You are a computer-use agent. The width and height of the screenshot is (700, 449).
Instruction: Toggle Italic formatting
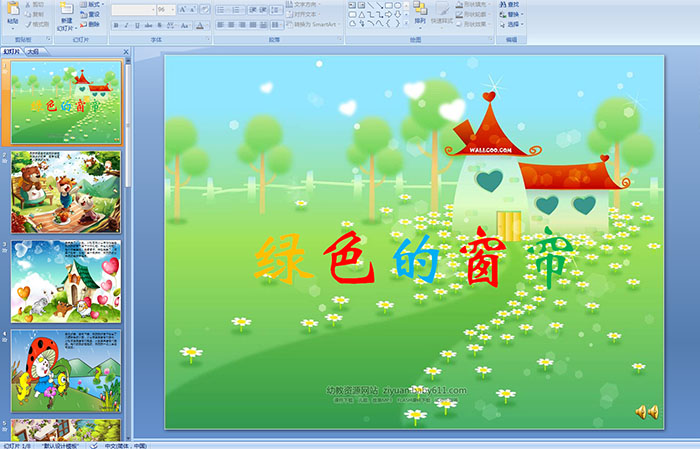[x=126, y=24]
